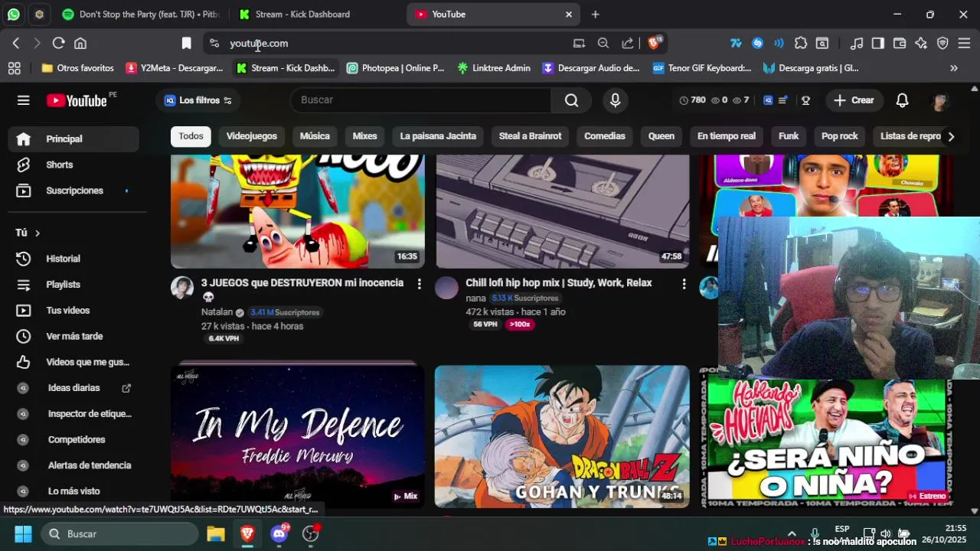The image size is (980, 551).
Task: Select the Videojuegos chip
Action: click(252, 136)
